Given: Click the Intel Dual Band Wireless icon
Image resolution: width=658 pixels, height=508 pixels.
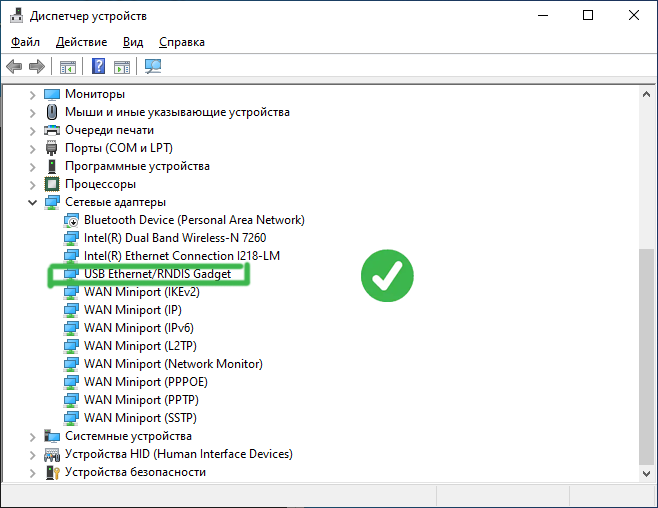Looking at the screenshot, I should [71, 238].
